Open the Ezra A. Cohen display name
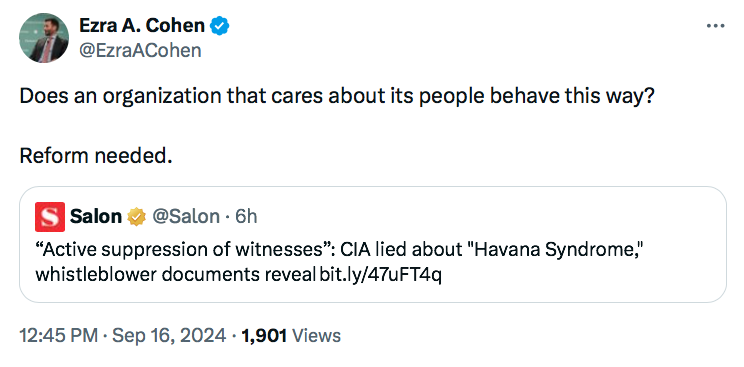 coord(142,26)
